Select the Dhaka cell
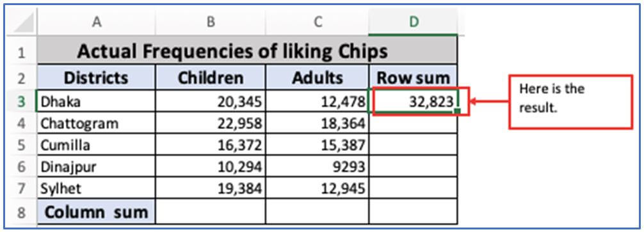 [x=97, y=101]
